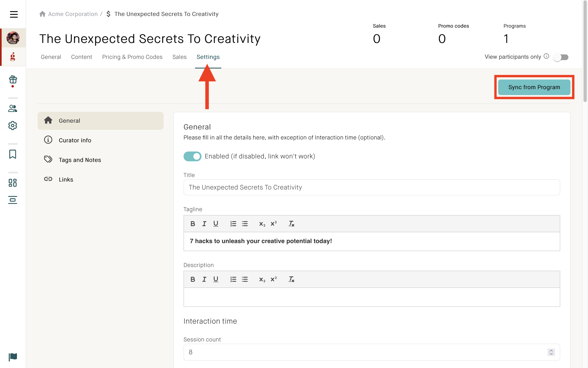Click the Promo codes count value 0

coord(442,39)
